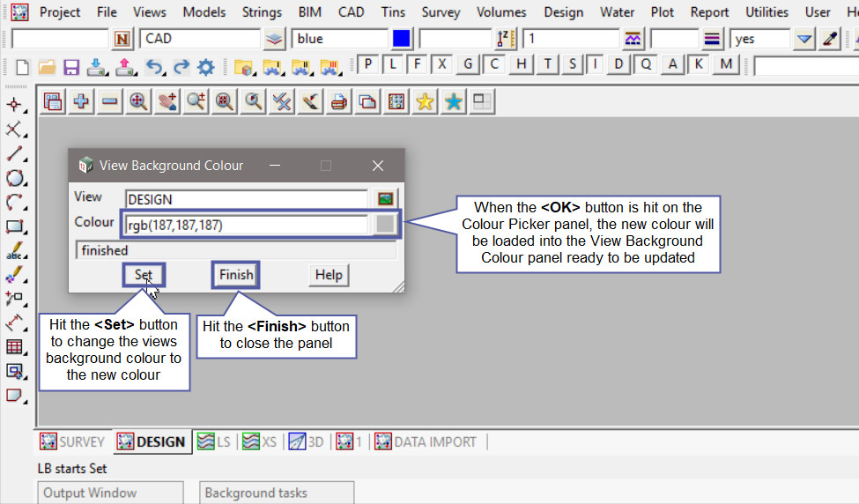Click the zoom-in plus icon on view toolbar
859x504 pixels.
click(x=81, y=101)
